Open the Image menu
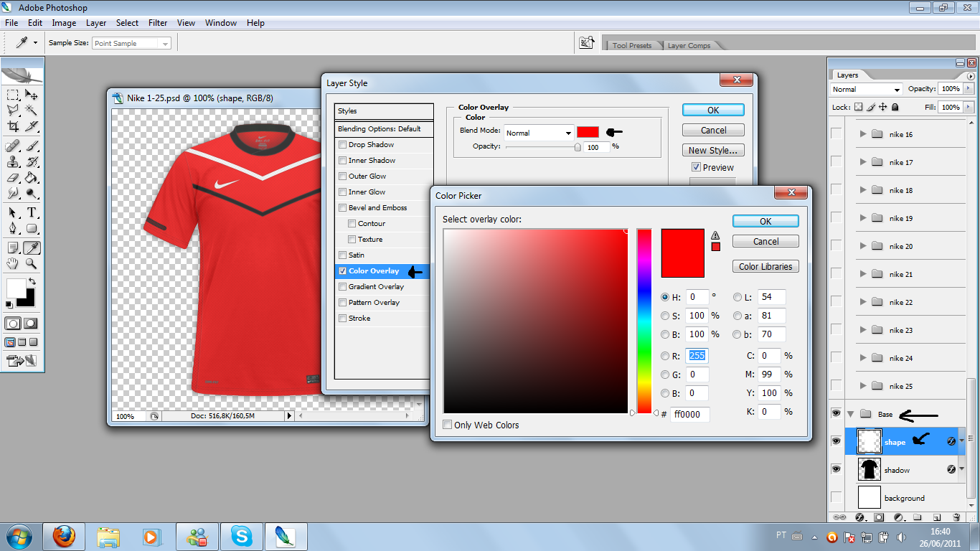 pos(64,23)
